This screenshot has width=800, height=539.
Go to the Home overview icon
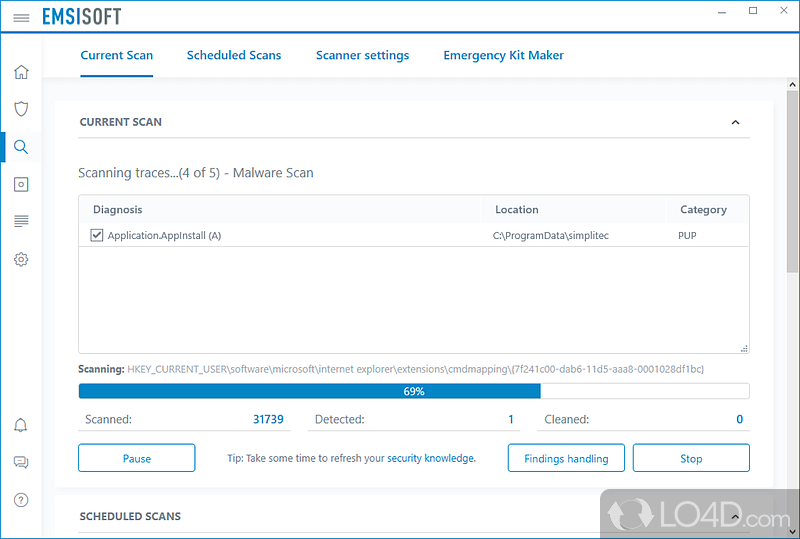(x=21, y=72)
